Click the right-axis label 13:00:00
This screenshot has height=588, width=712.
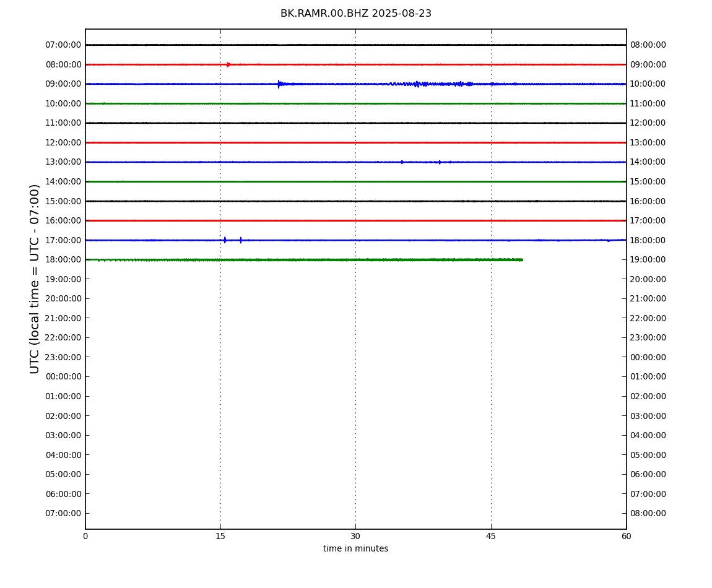[648, 142]
